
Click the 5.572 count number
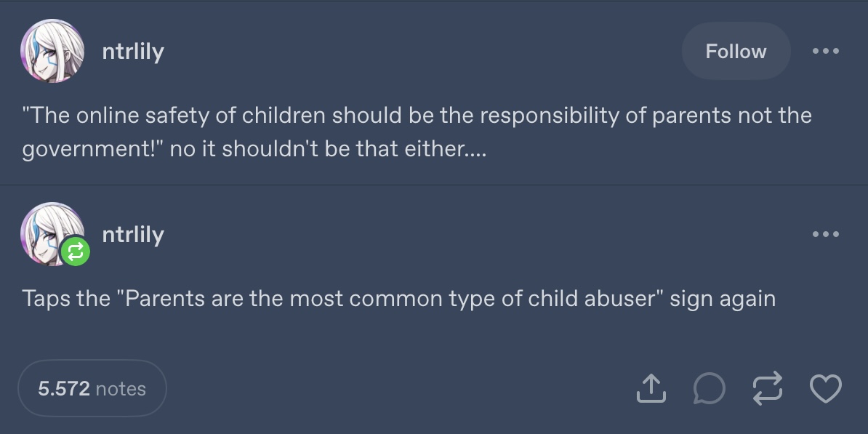(64, 389)
